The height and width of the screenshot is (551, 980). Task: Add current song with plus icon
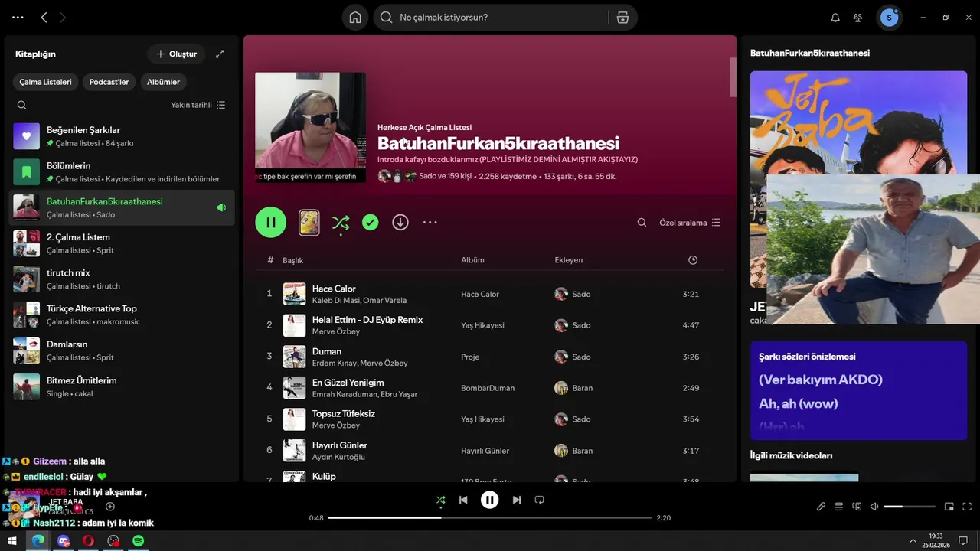tap(110, 507)
